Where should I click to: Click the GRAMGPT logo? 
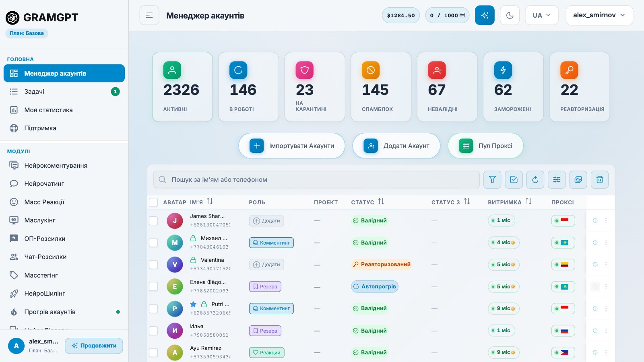pyautogui.click(x=42, y=17)
